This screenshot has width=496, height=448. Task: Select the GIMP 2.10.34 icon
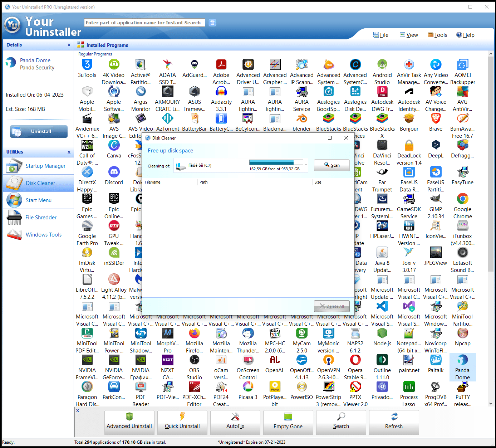pyautogui.click(x=436, y=199)
